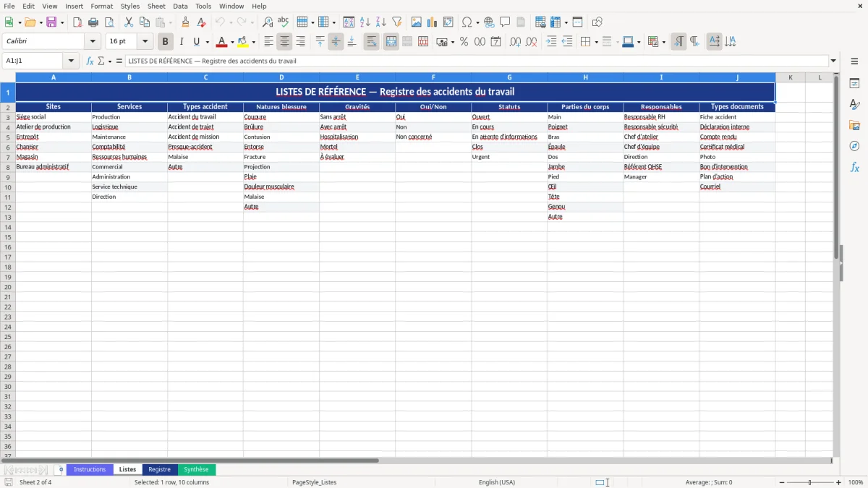Open the Format menu

101,6
